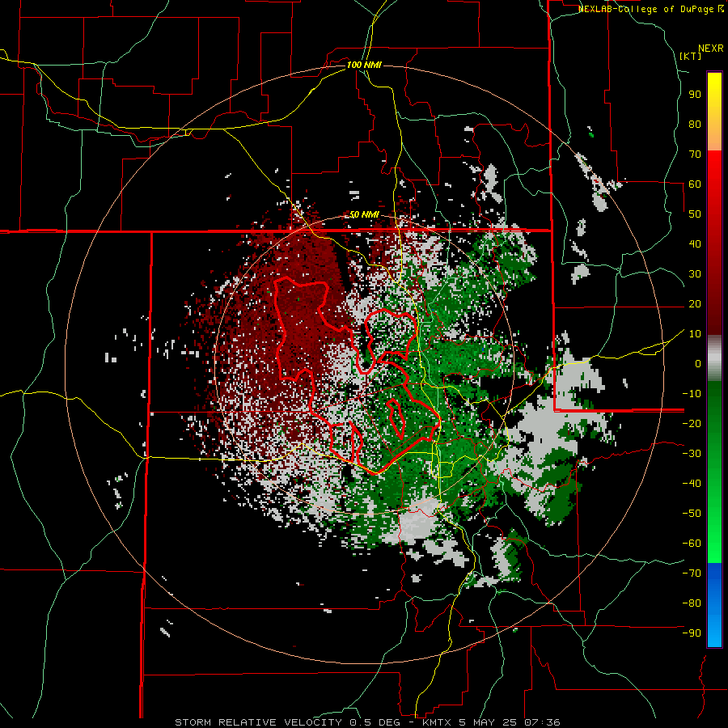This screenshot has width=728, height=728.
Task: Click the 50 NMI range ring label
Action: 365,214
